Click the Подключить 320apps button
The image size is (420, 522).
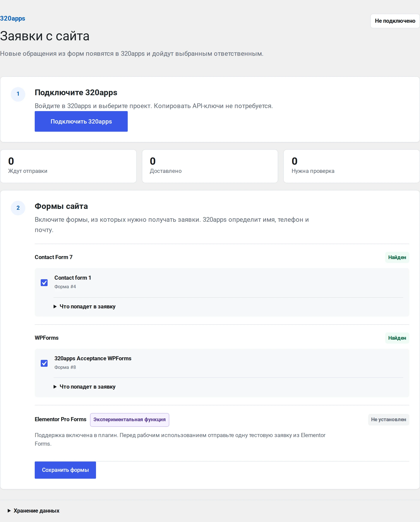[x=81, y=121]
